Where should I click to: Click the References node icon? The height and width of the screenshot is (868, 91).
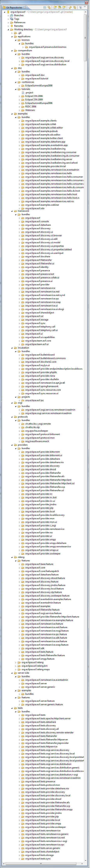12,22
